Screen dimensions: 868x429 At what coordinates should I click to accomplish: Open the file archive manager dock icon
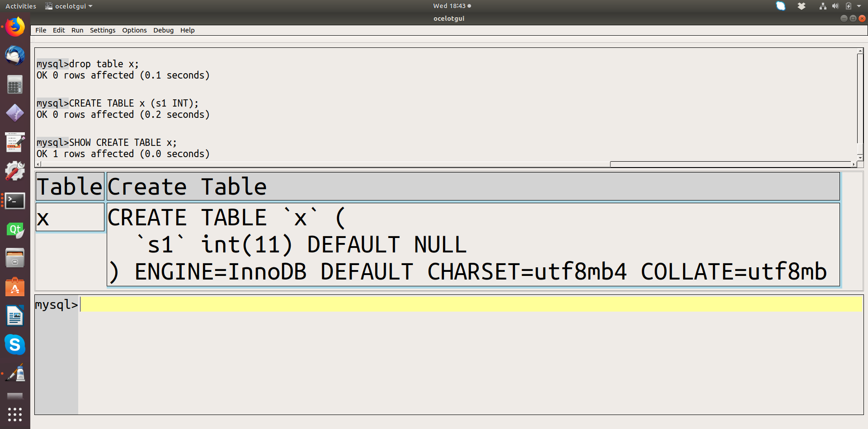pos(15,258)
